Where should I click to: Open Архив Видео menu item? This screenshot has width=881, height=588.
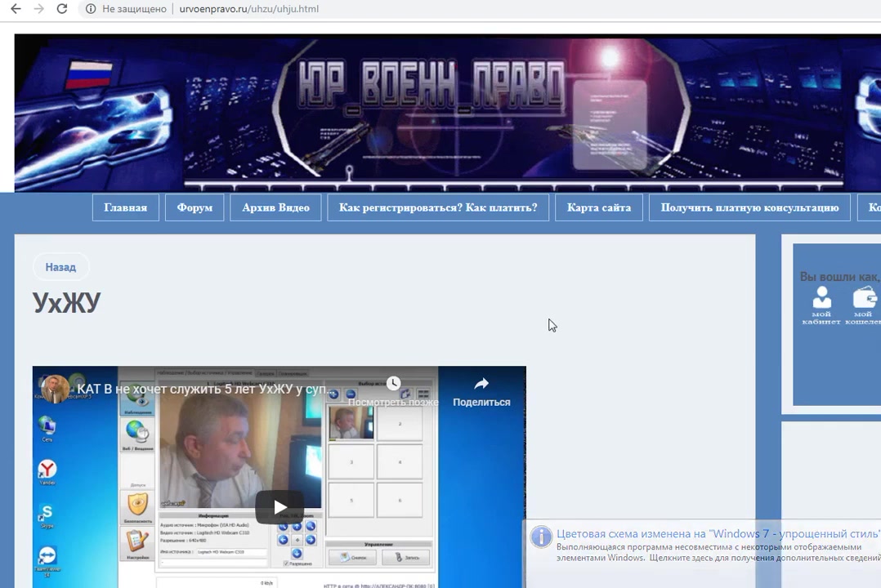pyautogui.click(x=276, y=207)
